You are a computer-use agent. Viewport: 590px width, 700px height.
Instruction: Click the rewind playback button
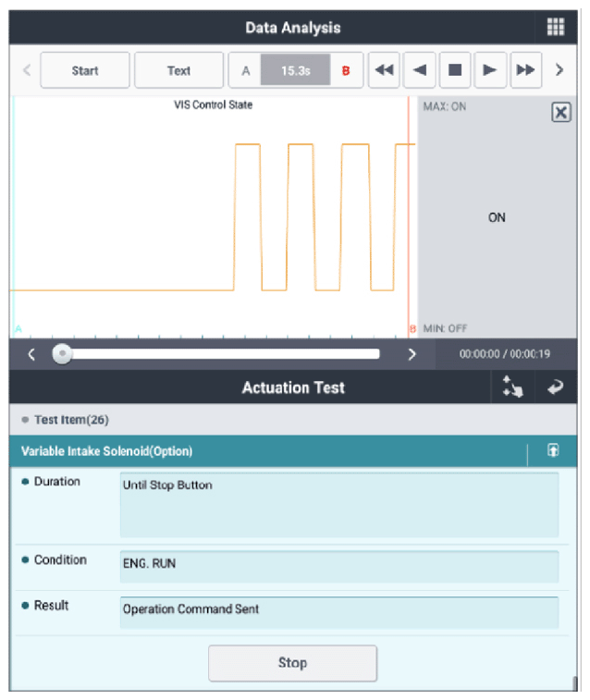(x=383, y=70)
